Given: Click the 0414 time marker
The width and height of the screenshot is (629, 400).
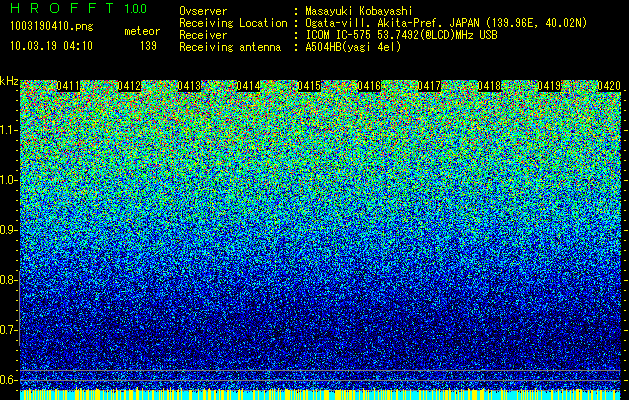Looking at the screenshot, I should pyautogui.click(x=248, y=86).
